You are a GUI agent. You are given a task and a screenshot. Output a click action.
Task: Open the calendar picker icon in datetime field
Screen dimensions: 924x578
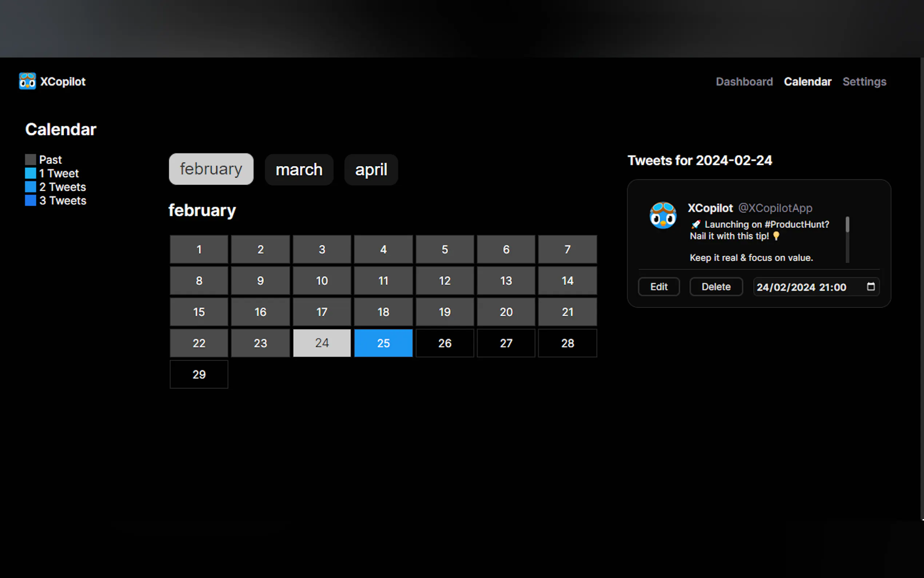point(871,287)
